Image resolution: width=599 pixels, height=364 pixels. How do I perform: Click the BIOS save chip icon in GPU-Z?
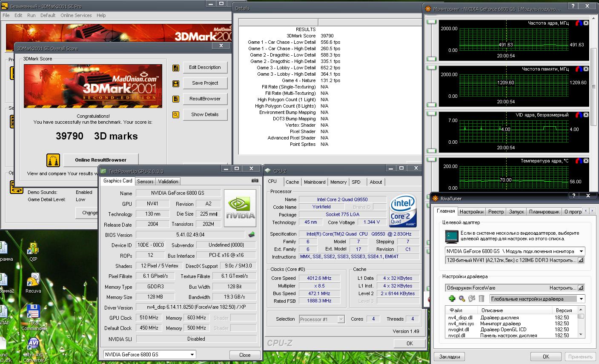click(252, 235)
